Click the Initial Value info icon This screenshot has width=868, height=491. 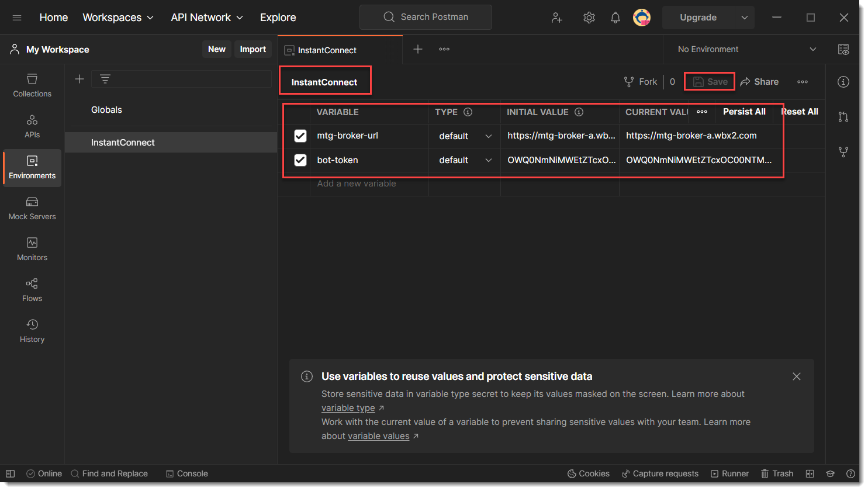[579, 112]
